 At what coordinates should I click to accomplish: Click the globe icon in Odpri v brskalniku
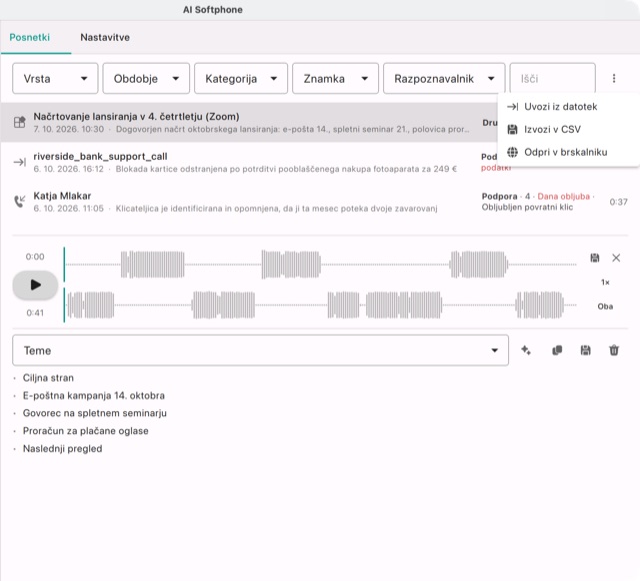(512, 152)
